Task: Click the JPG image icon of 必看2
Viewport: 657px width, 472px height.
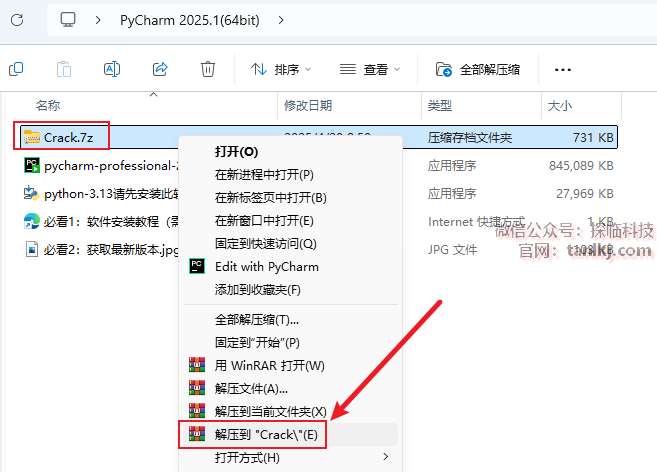Action: pos(32,249)
